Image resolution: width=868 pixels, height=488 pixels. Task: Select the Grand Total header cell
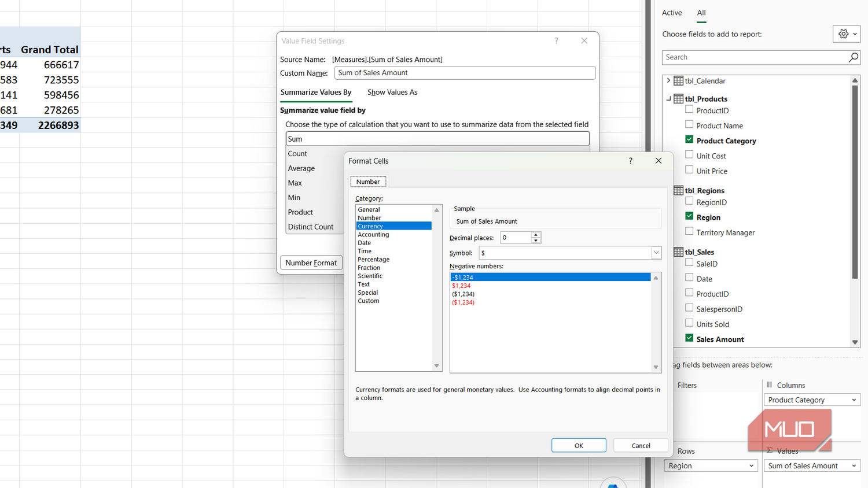50,50
